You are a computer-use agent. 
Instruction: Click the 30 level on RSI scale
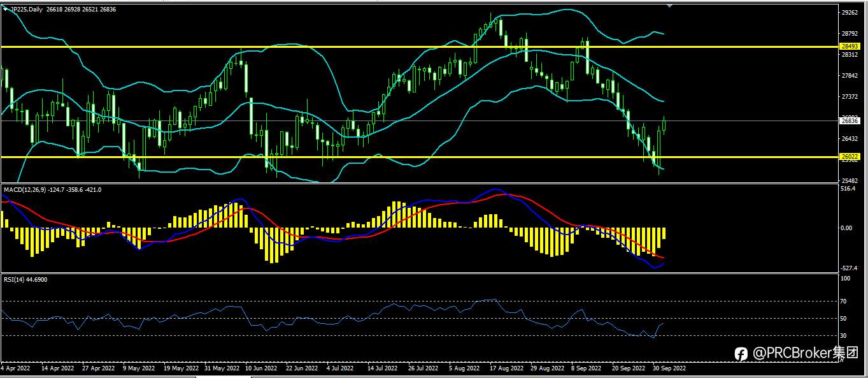click(844, 335)
